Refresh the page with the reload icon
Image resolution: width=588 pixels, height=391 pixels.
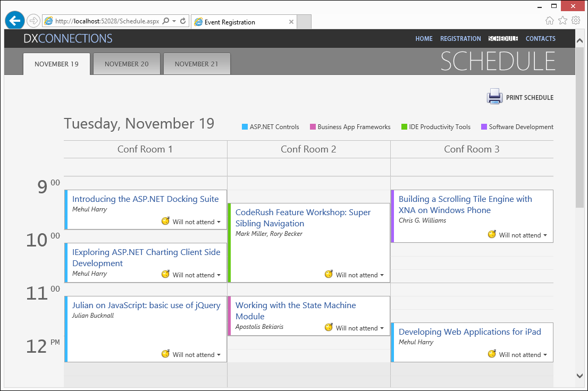click(x=183, y=21)
